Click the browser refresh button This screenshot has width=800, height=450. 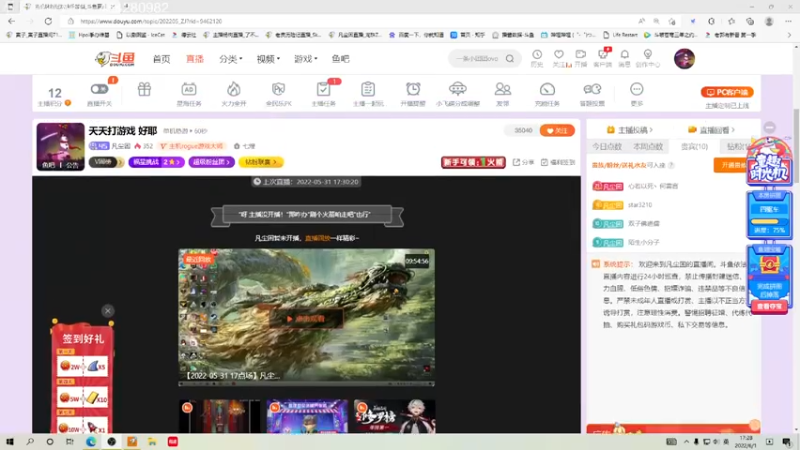pos(48,21)
